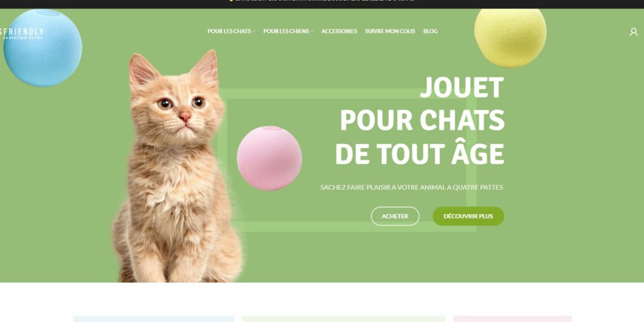This screenshot has width=644, height=322.
Task: Click the yellow ball toy image
Action: [510, 36]
